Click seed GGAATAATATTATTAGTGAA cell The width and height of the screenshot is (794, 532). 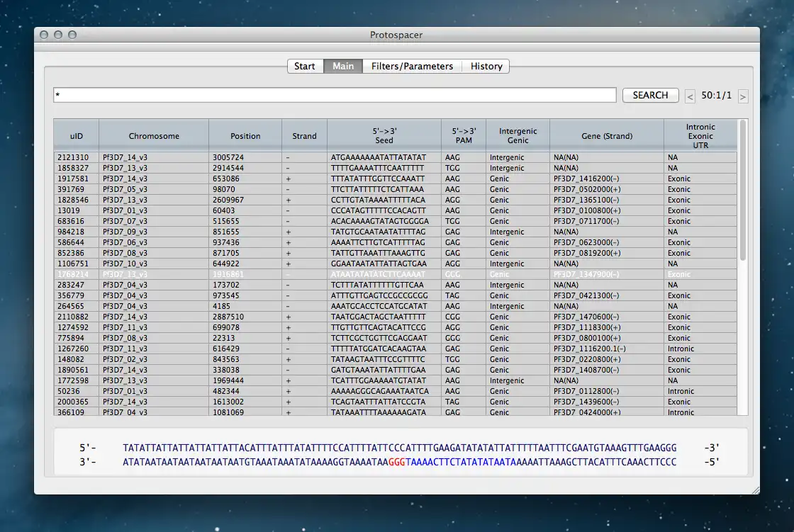(x=384, y=264)
